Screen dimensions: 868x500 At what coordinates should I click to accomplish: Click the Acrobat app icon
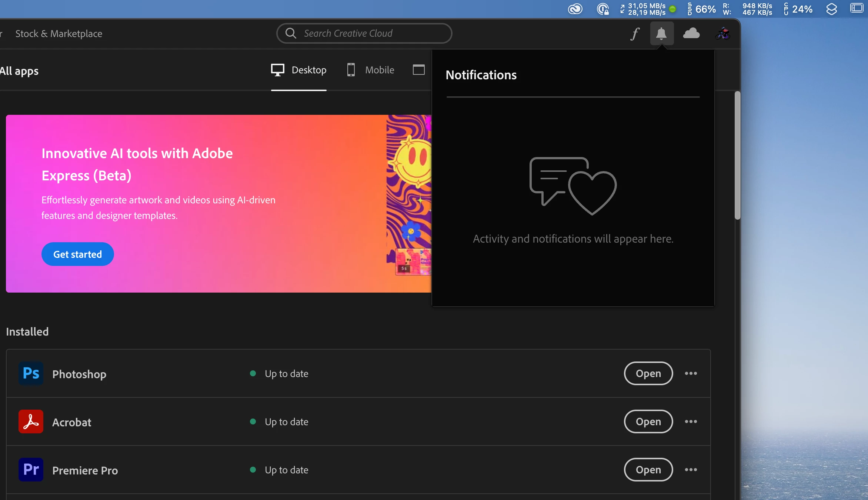coord(31,421)
